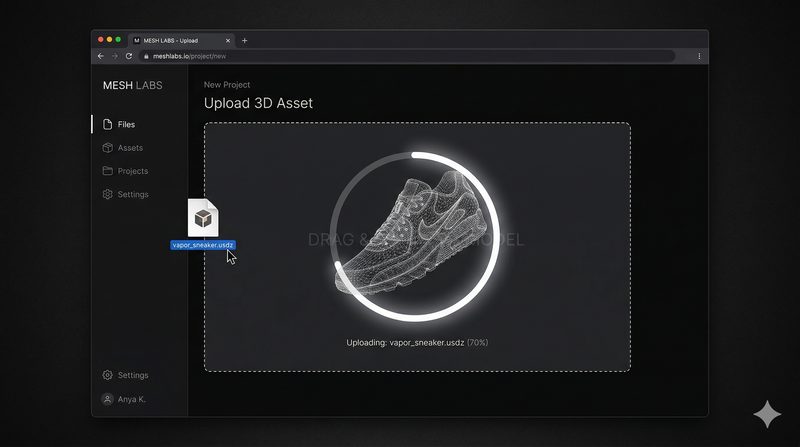Open browser three-dot menu
Screen dimensions: 800x447
click(x=699, y=56)
